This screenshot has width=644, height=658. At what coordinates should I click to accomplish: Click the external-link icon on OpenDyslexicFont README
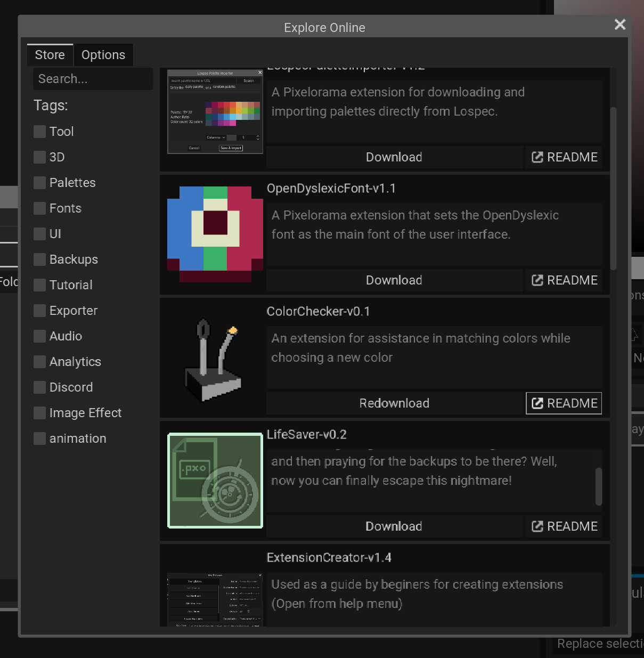pos(537,280)
